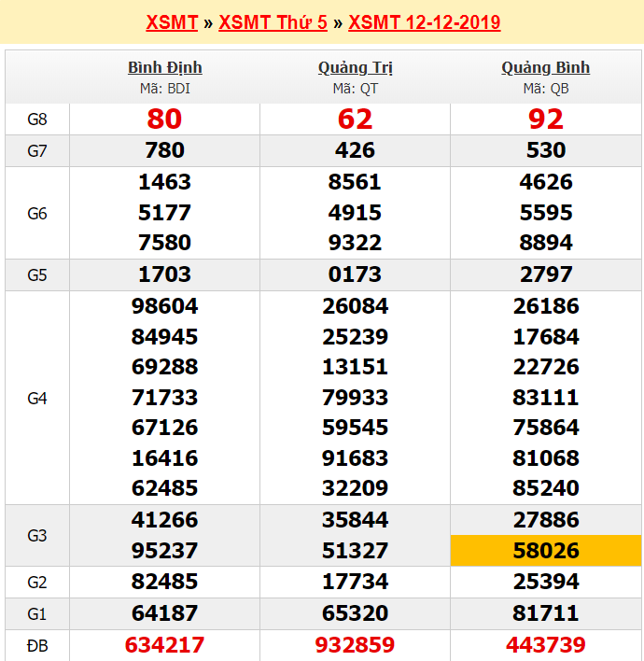The height and width of the screenshot is (661, 644).
Task: Click the G2 number 17734
Action: point(356,582)
